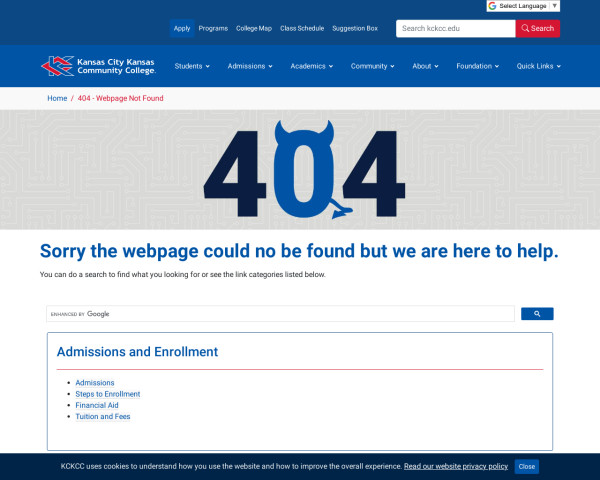
Task: Focus the Search kckcc.edu input field
Action: coord(456,28)
